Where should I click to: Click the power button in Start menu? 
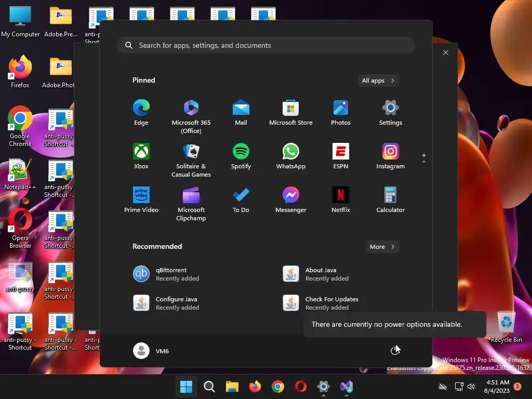395,351
